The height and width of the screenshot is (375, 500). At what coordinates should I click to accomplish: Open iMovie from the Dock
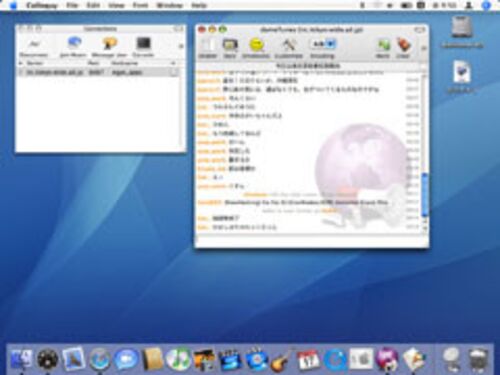[230, 359]
